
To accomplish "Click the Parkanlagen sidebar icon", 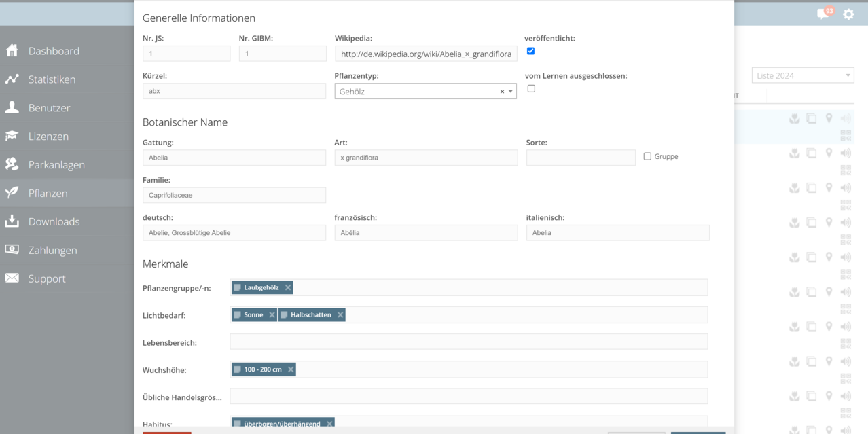I will click(x=12, y=164).
